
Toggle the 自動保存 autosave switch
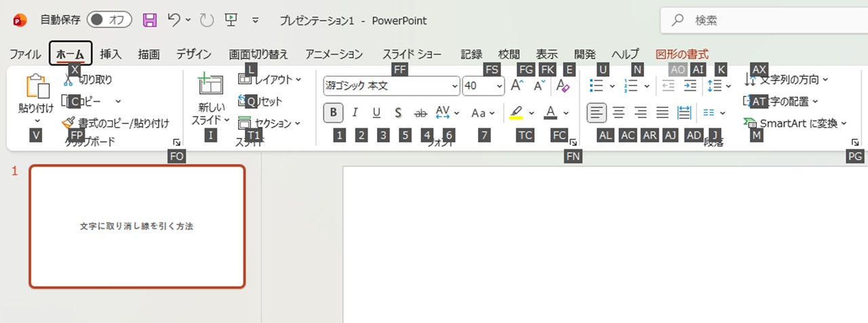pos(108,20)
